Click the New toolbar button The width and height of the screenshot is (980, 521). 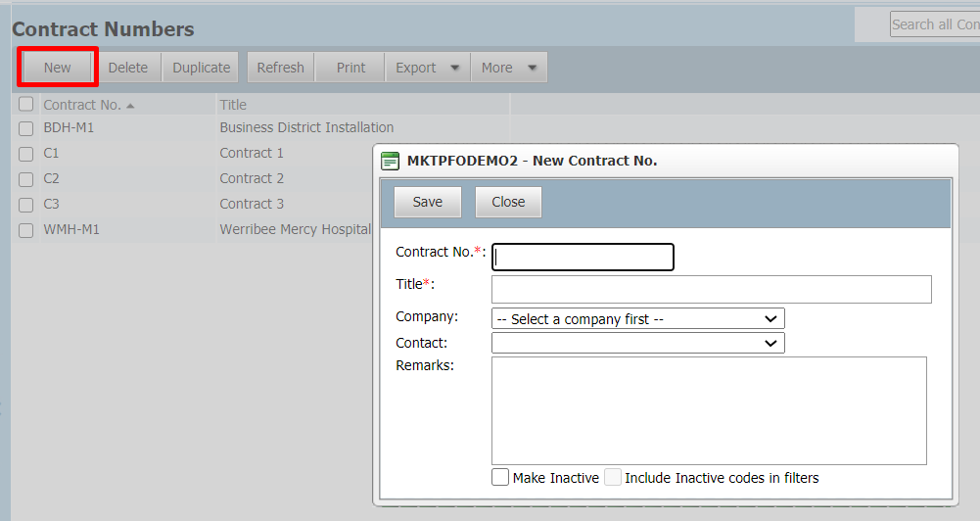(x=58, y=67)
